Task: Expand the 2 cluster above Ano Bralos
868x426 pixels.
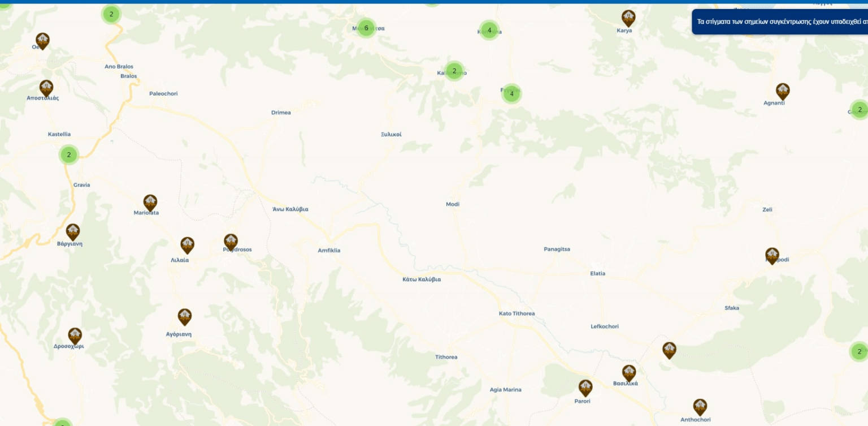Action: [111, 14]
